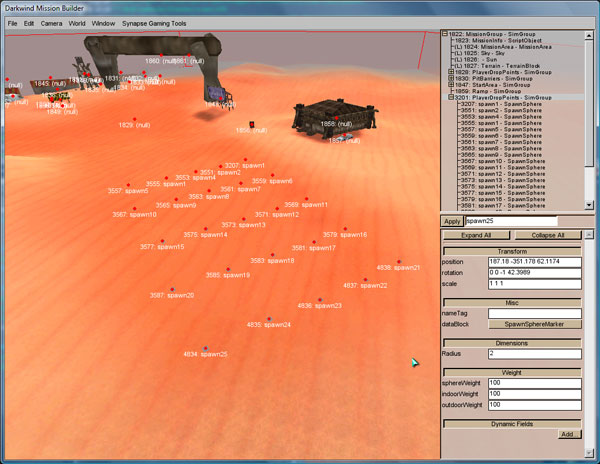Select the spawn20 marker in the terrain

171,290
